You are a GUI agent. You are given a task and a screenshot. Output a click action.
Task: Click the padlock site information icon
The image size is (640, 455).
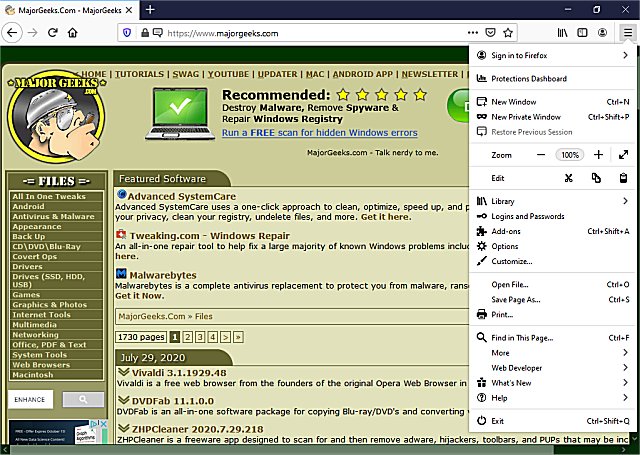click(144, 33)
